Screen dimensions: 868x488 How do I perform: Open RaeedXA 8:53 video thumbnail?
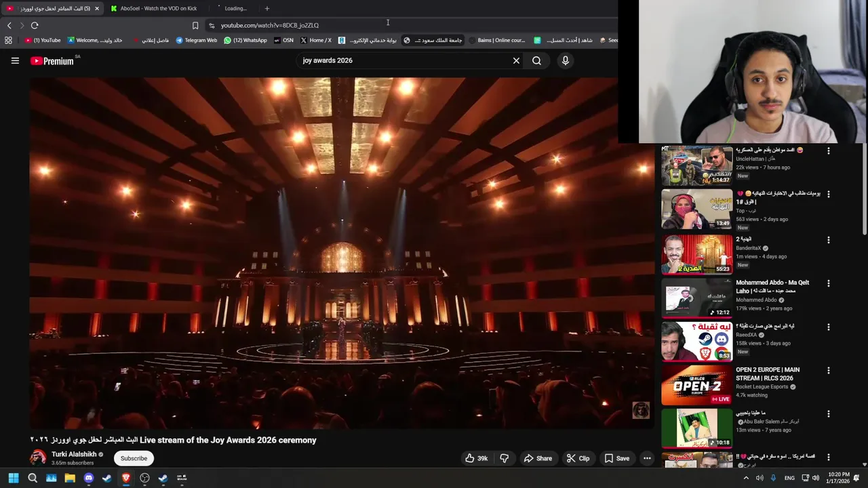tap(696, 341)
